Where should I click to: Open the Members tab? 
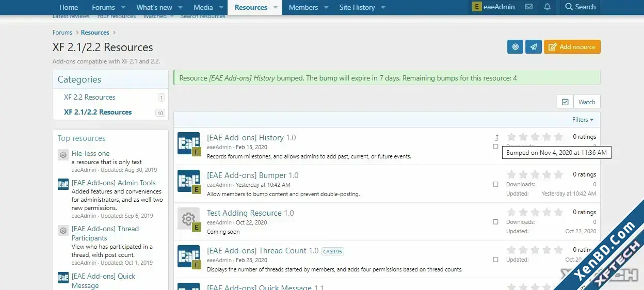pyautogui.click(x=303, y=7)
